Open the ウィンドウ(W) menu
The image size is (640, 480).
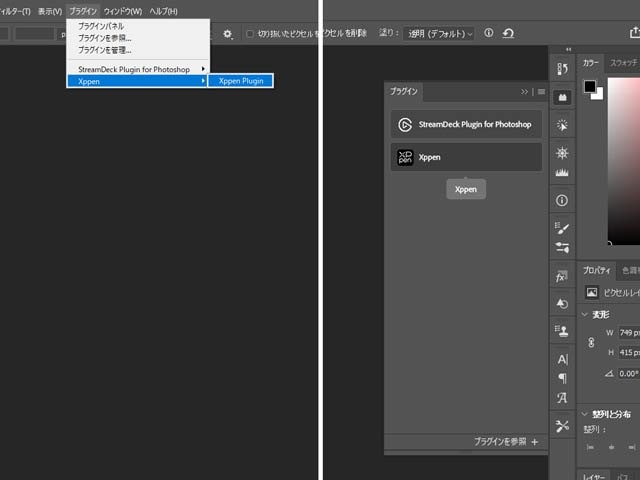click(x=122, y=11)
